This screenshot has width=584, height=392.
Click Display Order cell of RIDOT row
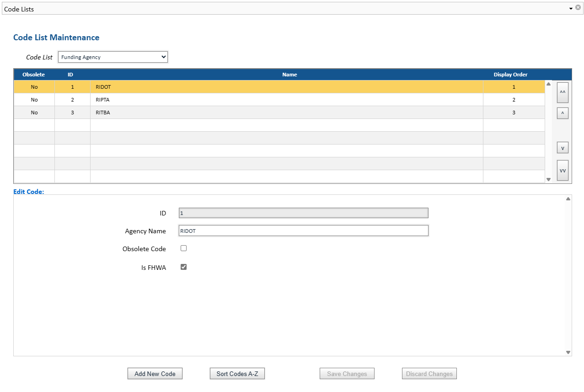(x=514, y=87)
